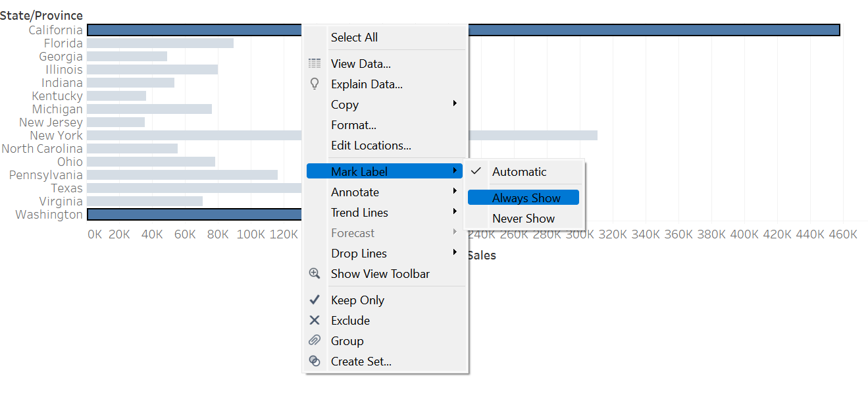Viewport: 868px width, 405px height.
Task: Choose Keep Only menu entry
Action: 385,300
